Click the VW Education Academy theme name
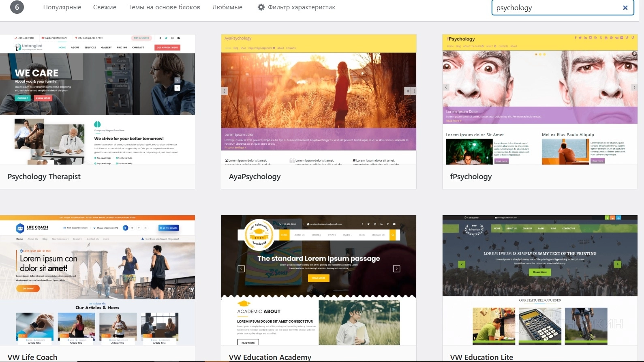644x362 pixels. tap(270, 357)
